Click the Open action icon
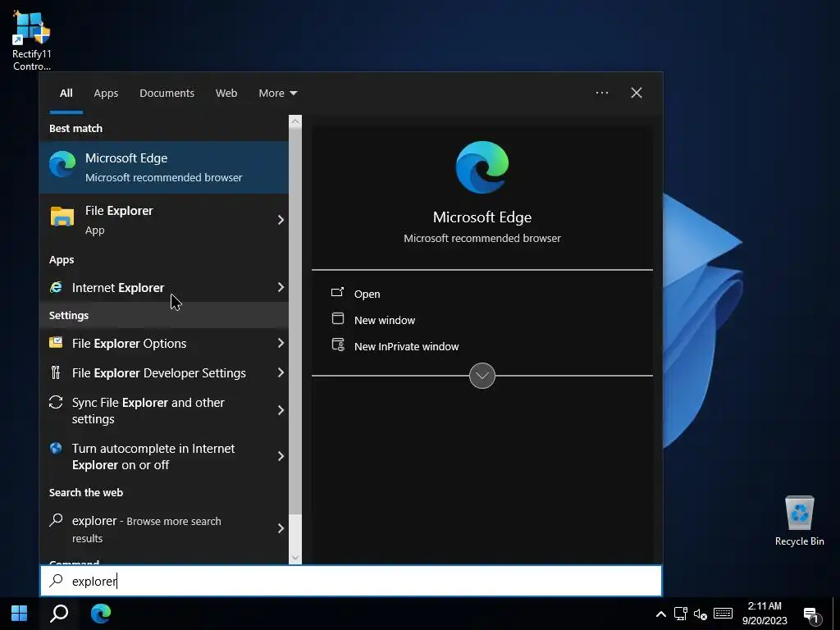This screenshot has height=630, width=840. [x=337, y=293]
